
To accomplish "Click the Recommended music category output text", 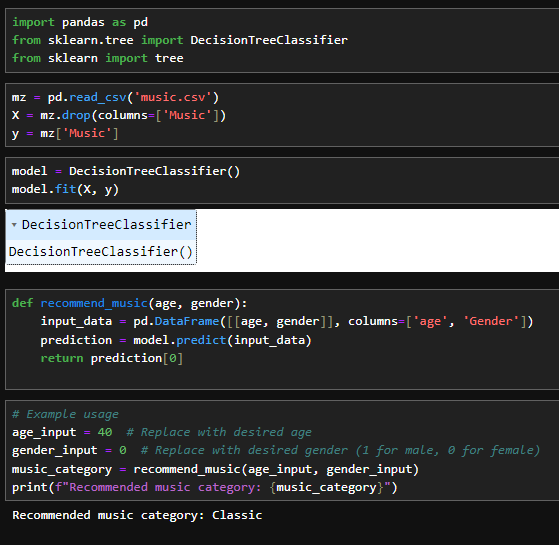I will (137, 515).
